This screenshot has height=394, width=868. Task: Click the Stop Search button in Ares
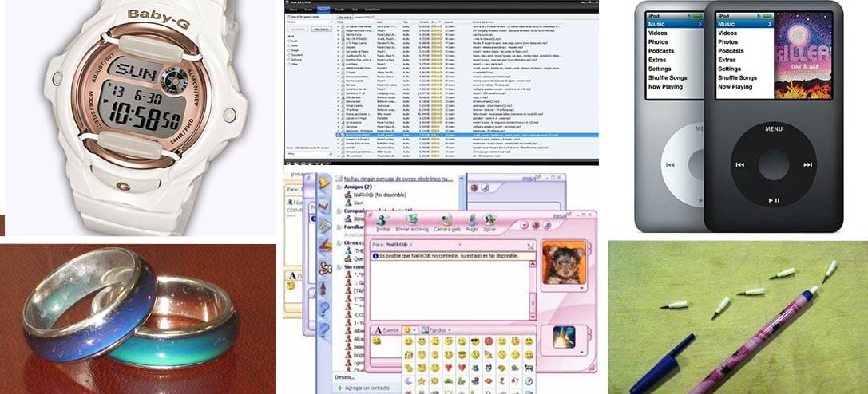(323, 29)
